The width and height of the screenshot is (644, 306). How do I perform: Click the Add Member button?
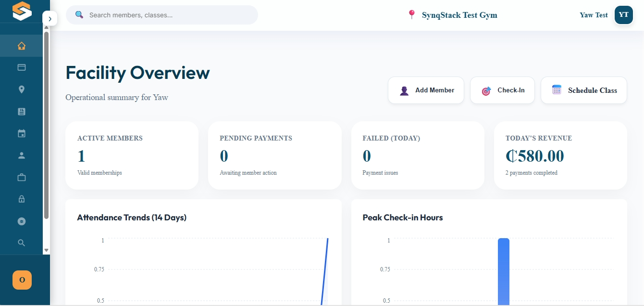426,90
